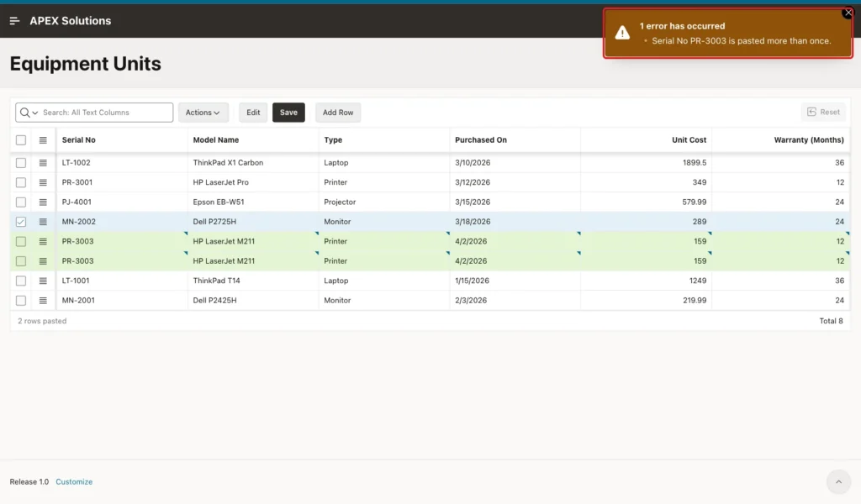Select the PJ-4001 row checkbox
The width and height of the screenshot is (861, 504).
click(x=21, y=202)
